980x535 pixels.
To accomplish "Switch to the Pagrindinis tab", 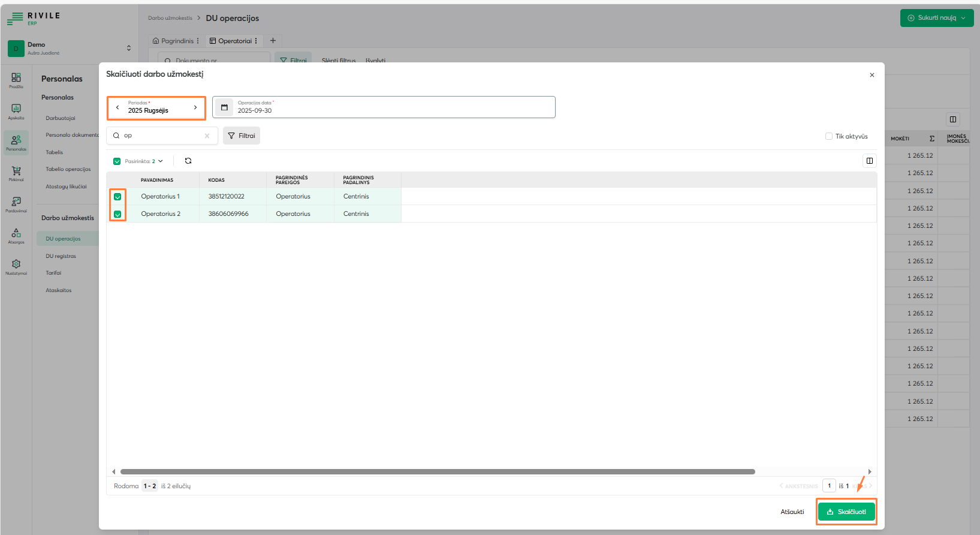I will tap(176, 41).
